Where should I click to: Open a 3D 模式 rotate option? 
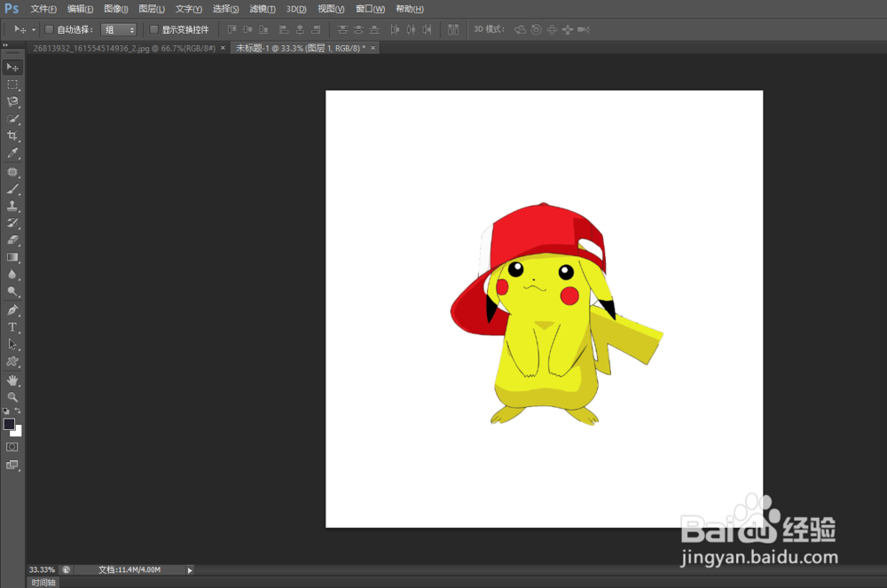522,29
